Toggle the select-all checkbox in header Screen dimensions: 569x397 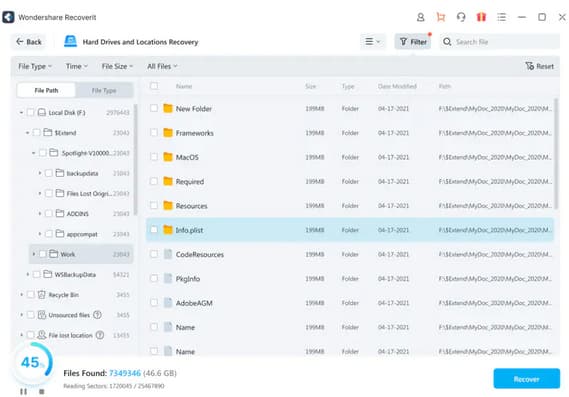pos(154,86)
